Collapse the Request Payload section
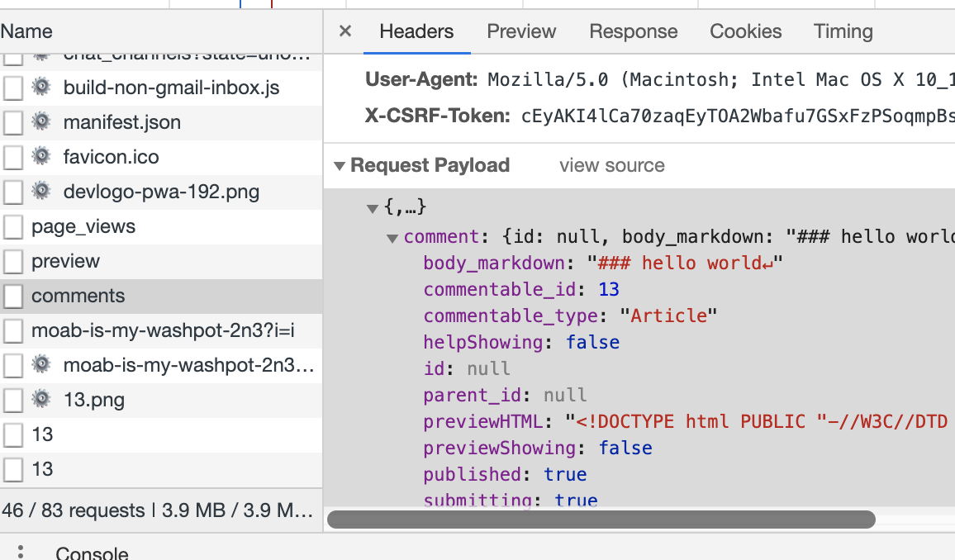955x560 pixels. click(340, 165)
